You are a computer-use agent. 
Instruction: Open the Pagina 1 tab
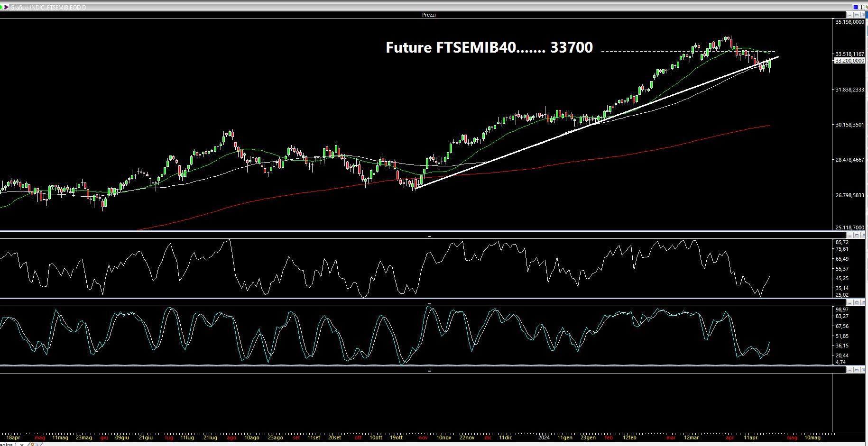8,445
